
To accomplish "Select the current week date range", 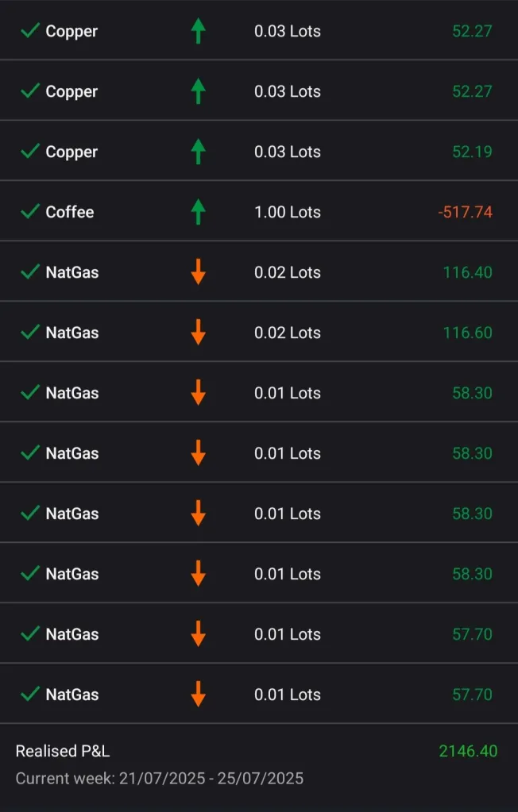I will (x=160, y=778).
